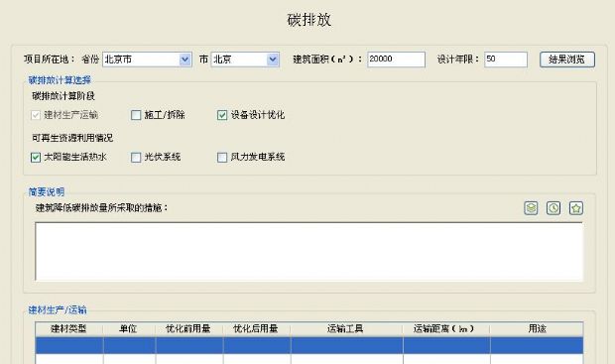This screenshot has height=364, width=615.
Task: Open 市 dropdown showing 北京
Action: (245, 60)
